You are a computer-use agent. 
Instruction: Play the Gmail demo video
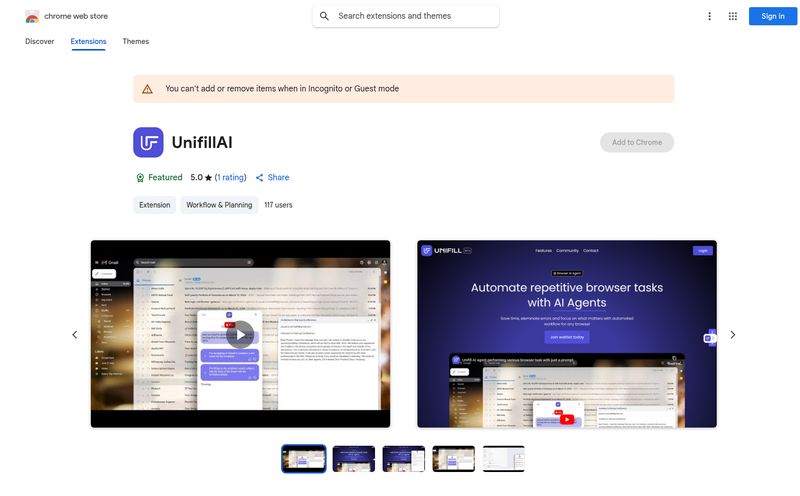(240, 334)
